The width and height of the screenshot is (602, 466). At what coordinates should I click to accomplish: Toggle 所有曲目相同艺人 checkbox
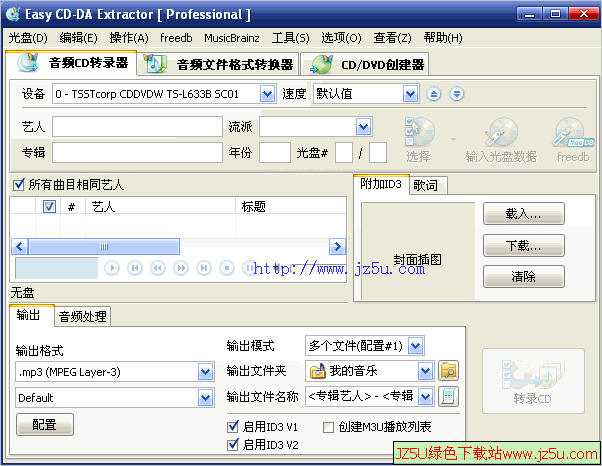click(x=18, y=185)
